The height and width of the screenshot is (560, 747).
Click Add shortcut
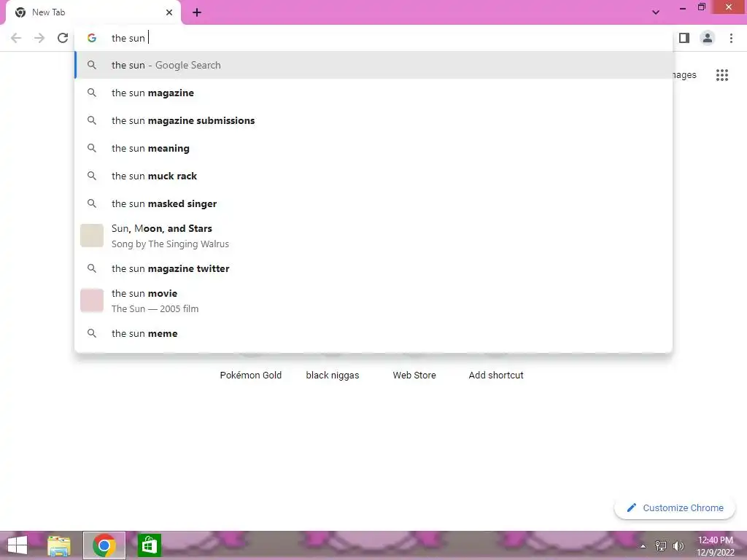pyautogui.click(x=496, y=376)
